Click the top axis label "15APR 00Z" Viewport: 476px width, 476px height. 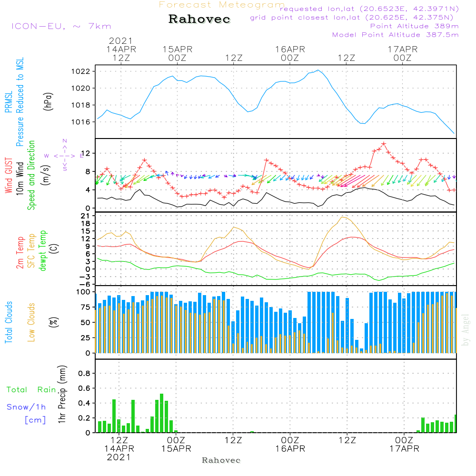pos(177,53)
